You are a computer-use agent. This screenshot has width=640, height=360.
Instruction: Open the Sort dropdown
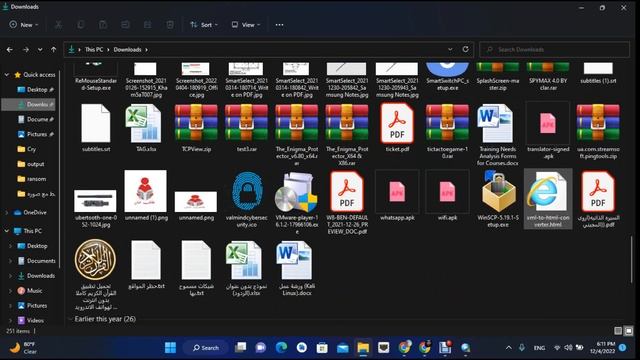point(204,25)
